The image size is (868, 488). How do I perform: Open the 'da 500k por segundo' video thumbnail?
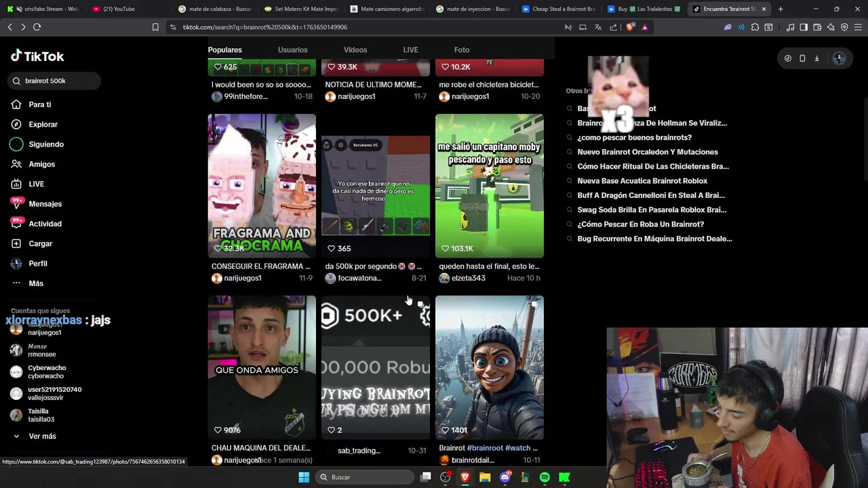(x=376, y=186)
